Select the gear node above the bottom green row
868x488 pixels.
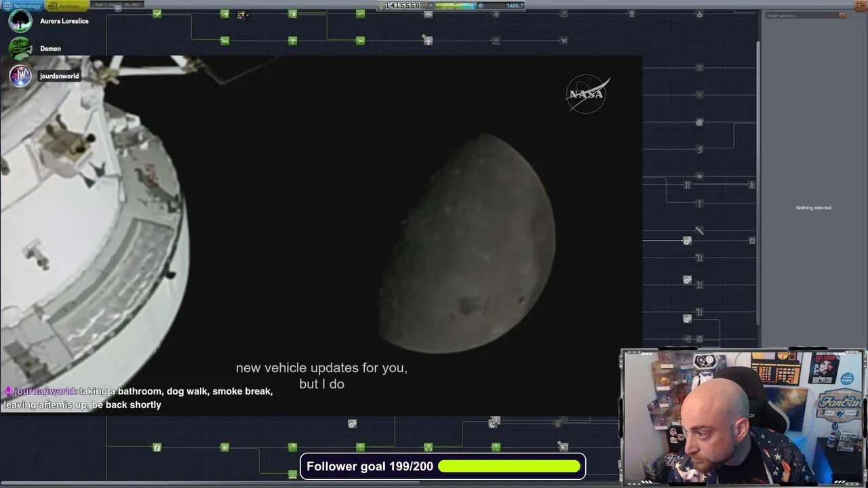(352, 424)
